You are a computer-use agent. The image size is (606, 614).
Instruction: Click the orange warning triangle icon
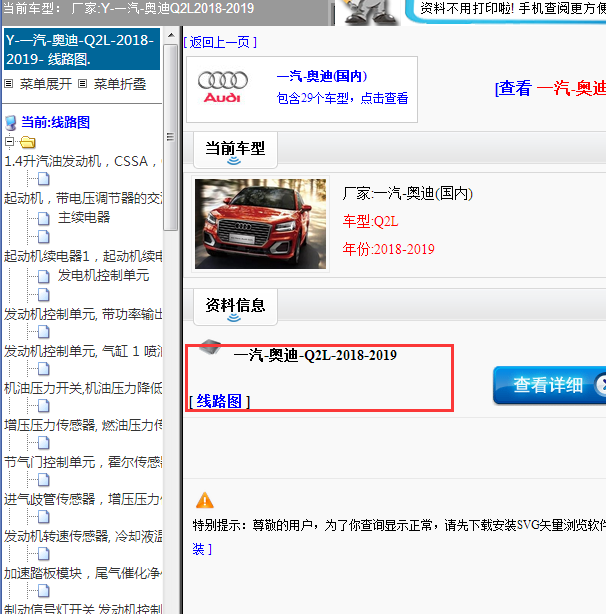click(204, 500)
